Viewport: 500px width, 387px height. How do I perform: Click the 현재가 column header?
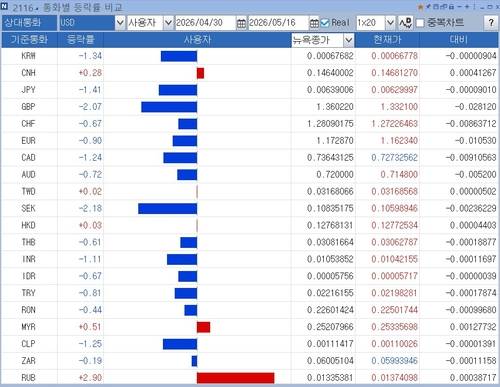tap(387, 40)
